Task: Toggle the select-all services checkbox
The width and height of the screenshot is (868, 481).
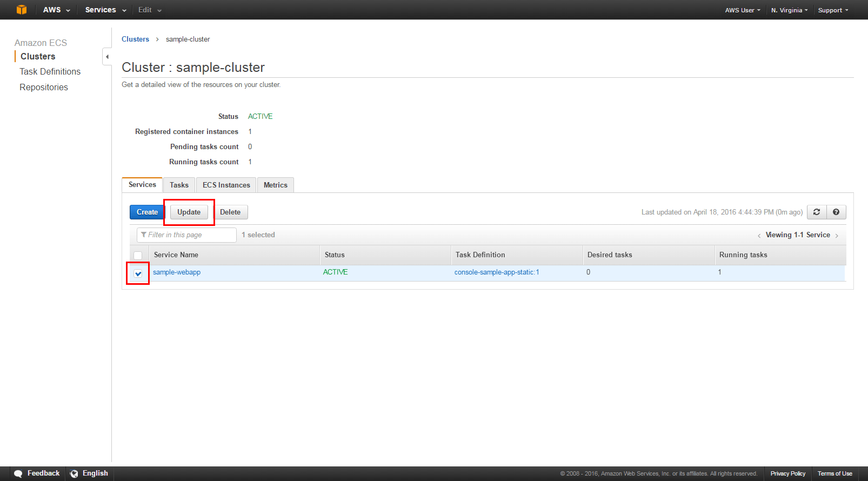Action: coord(138,255)
